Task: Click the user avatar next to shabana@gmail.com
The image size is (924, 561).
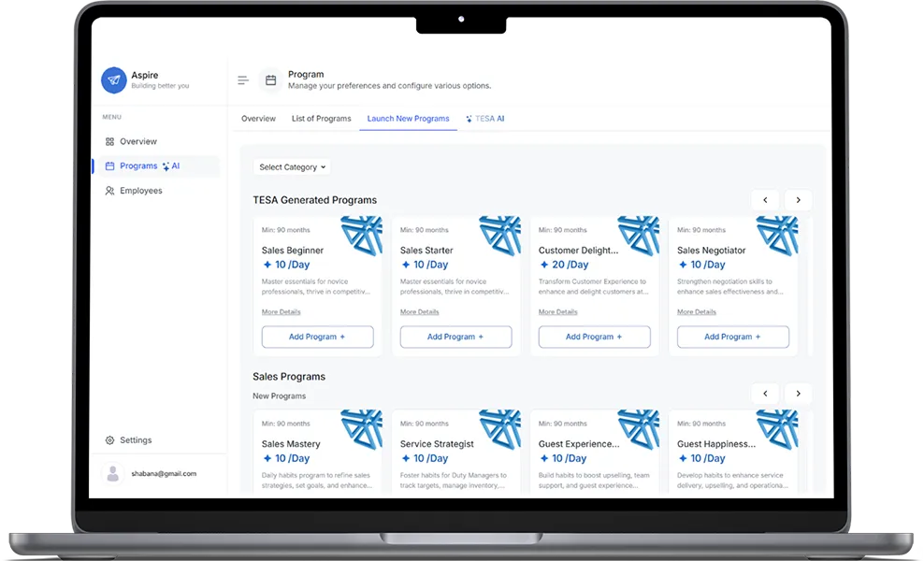Action: 113,473
